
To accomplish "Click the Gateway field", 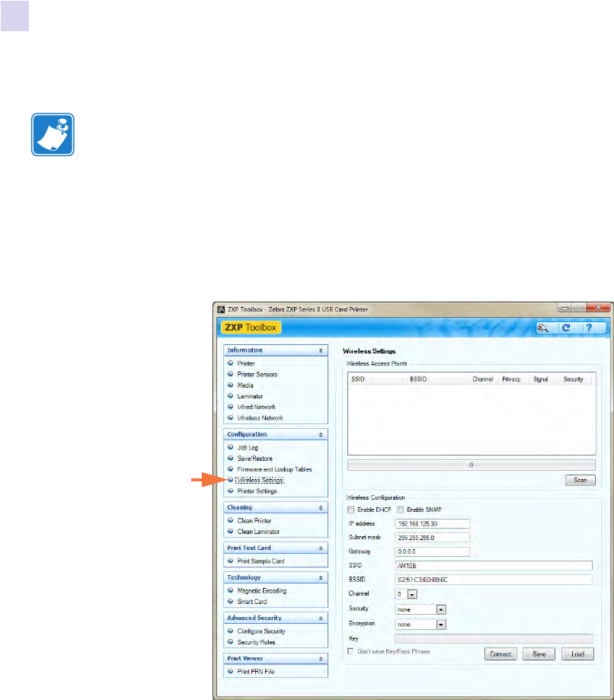I will (432, 551).
